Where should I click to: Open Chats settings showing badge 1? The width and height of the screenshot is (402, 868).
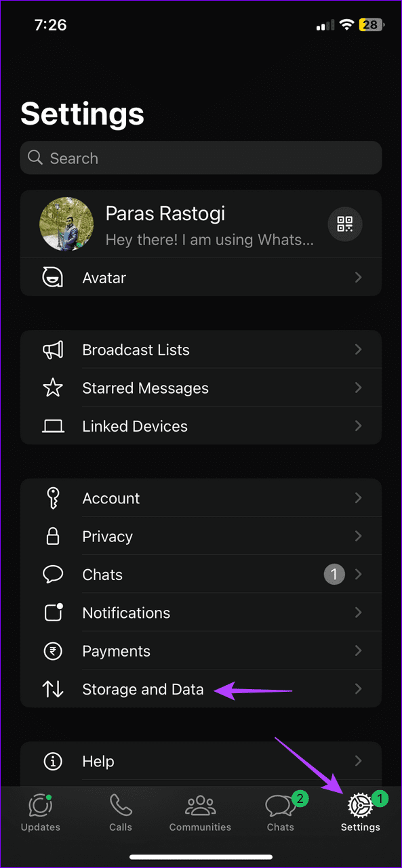coord(201,574)
